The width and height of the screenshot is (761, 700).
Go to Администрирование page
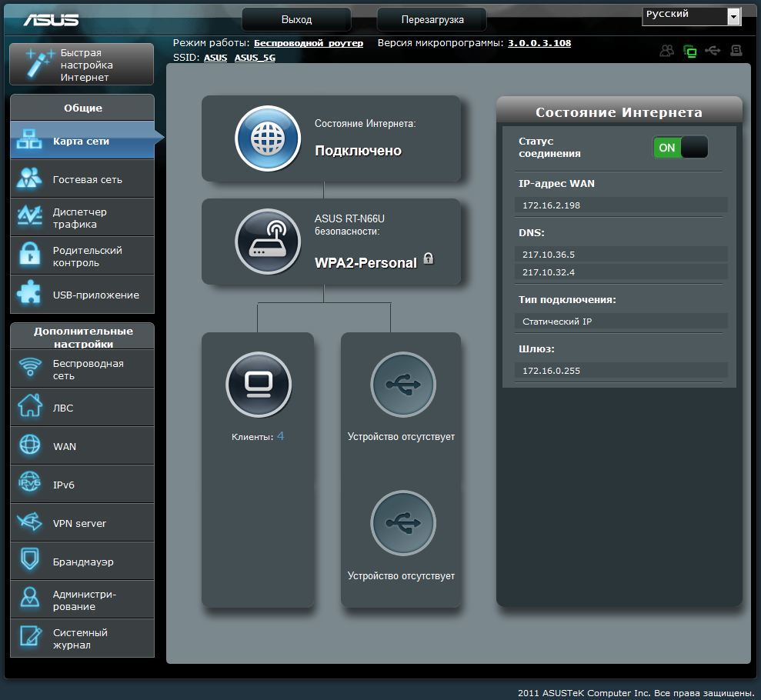(82, 599)
